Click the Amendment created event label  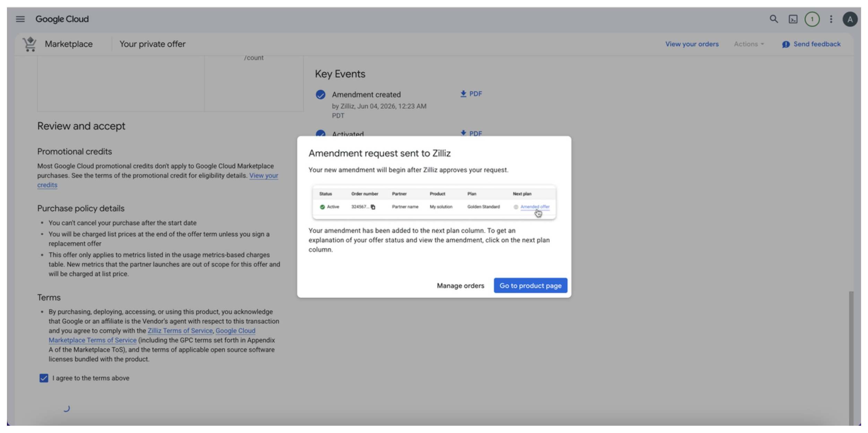366,95
